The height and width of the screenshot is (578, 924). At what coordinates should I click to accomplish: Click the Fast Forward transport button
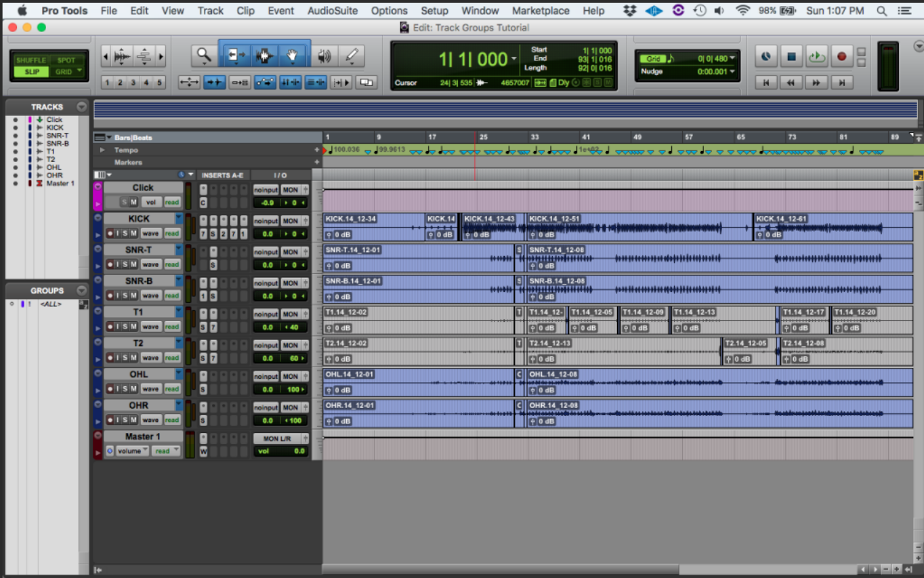(x=816, y=83)
